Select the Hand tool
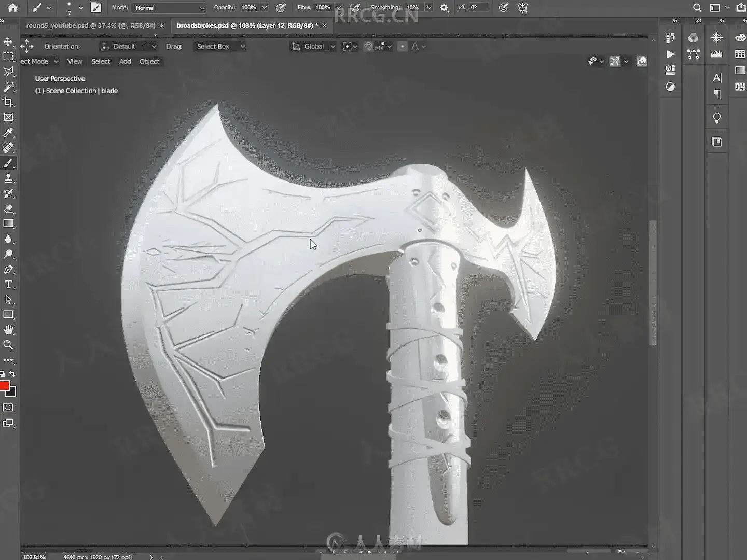747x560 pixels. [x=8, y=330]
